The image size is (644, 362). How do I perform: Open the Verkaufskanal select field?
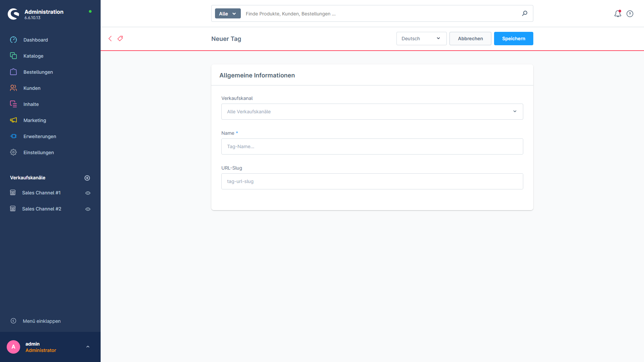click(372, 112)
